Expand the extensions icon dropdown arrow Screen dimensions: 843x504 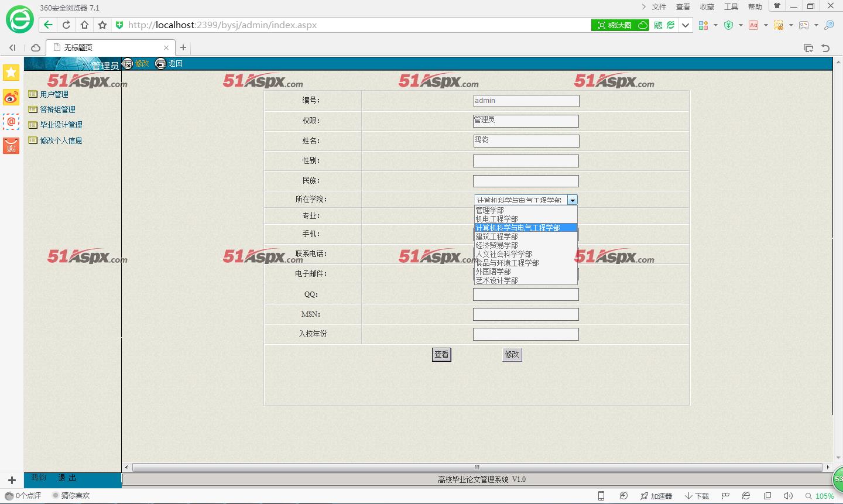tap(715, 25)
